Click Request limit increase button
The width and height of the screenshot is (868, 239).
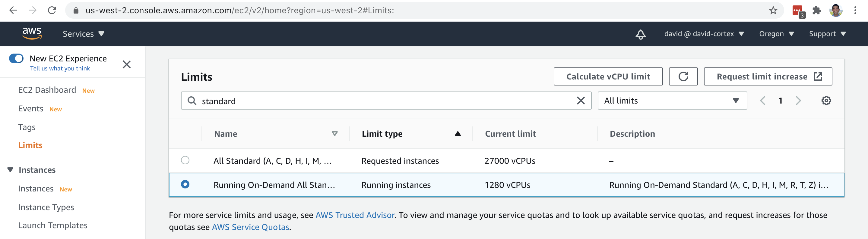[768, 77]
